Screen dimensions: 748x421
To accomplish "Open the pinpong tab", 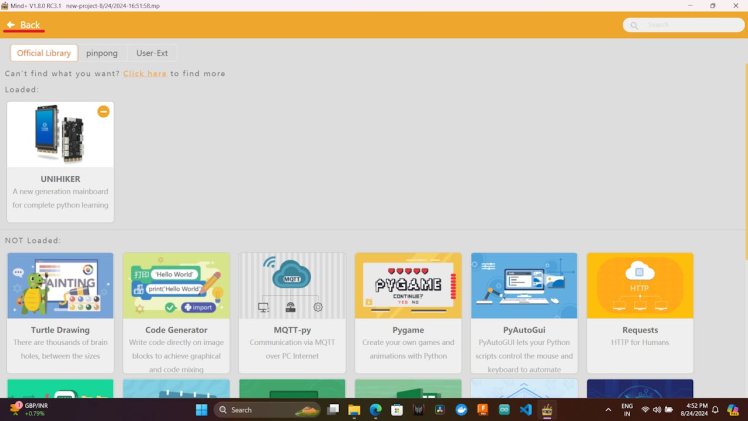I will (102, 53).
